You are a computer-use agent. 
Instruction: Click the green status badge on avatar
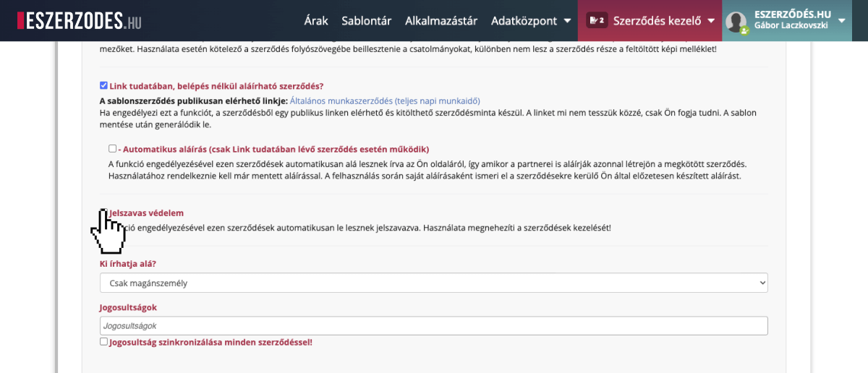tap(744, 30)
